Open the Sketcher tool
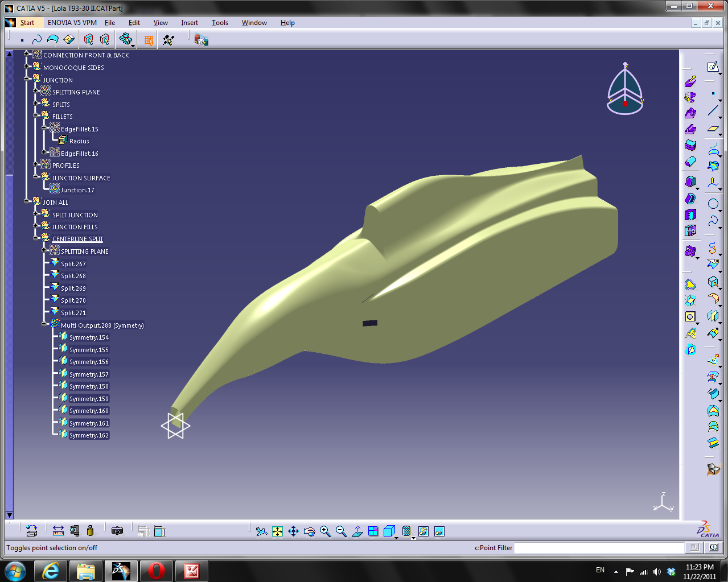This screenshot has width=728, height=582. point(712,67)
